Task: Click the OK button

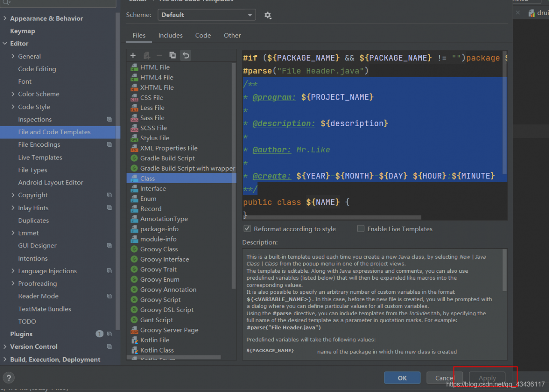Action: (402, 378)
